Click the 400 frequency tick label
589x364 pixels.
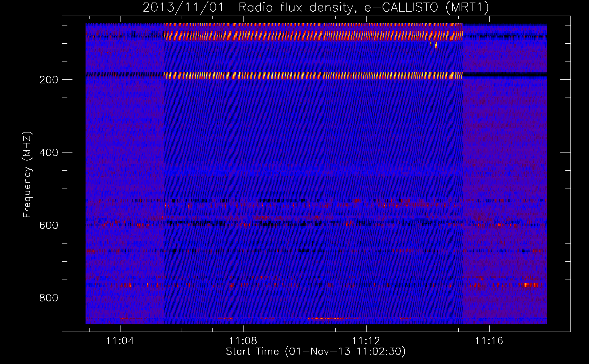[x=49, y=153]
